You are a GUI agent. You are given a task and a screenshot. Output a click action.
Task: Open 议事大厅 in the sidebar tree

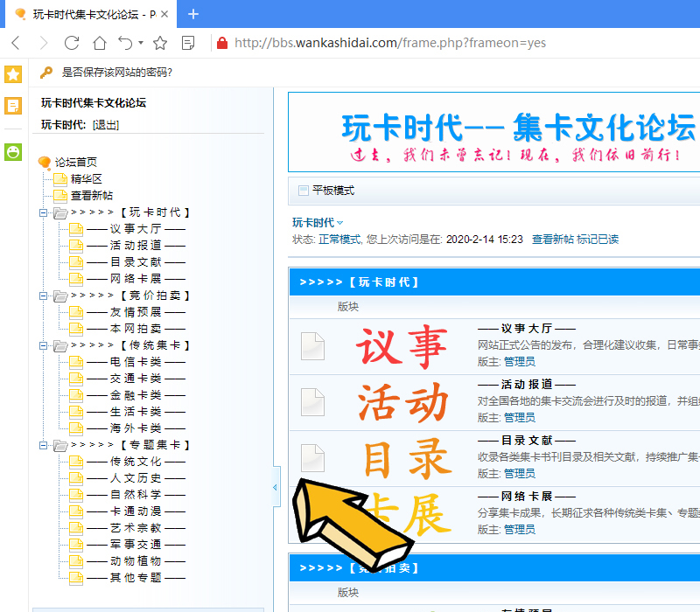click(x=136, y=229)
